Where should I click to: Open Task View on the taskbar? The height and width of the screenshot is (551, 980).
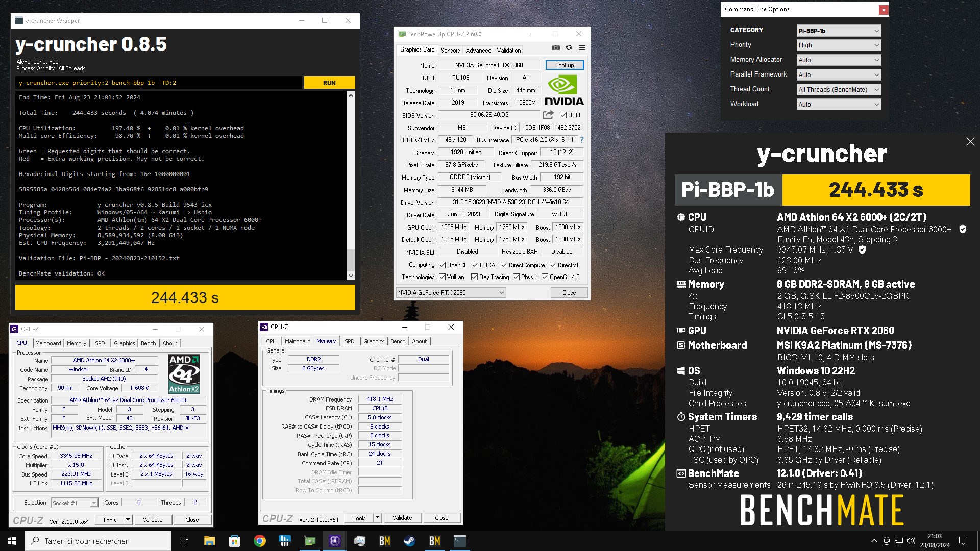(184, 541)
